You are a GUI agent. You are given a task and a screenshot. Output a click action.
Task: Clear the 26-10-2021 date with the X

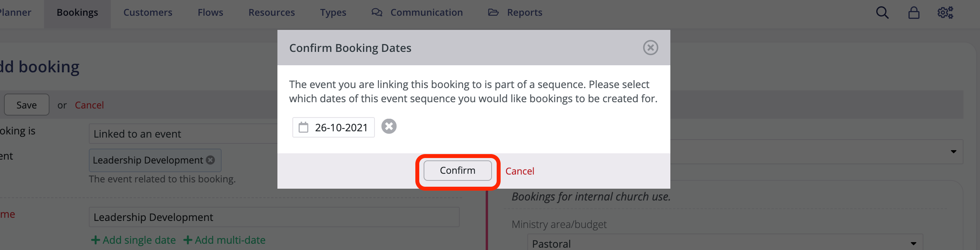coord(389,126)
